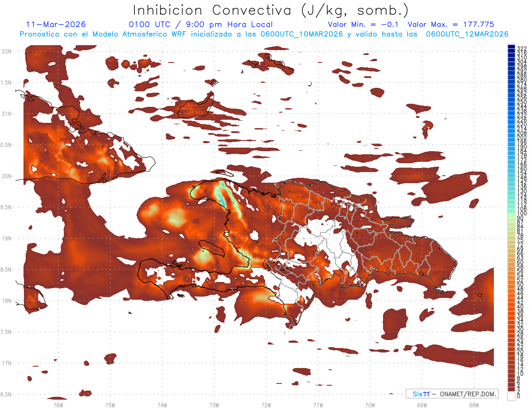The width and height of the screenshot is (532, 411).
Task: Click the '18N' latitude label
Action: [6, 301]
